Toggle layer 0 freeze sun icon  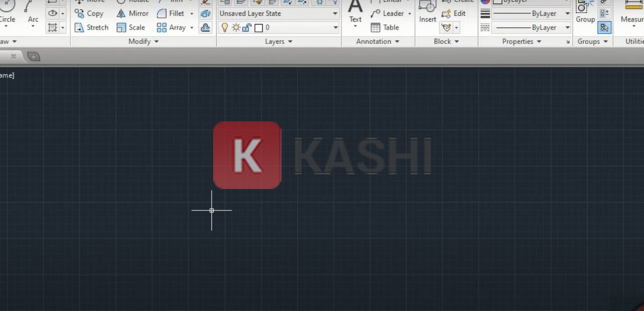coord(236,27)
